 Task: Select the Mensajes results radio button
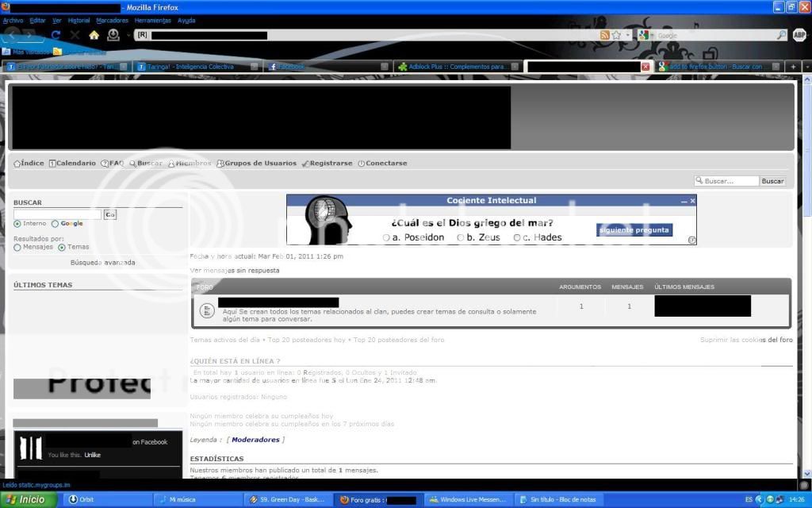tap(17, 247)
